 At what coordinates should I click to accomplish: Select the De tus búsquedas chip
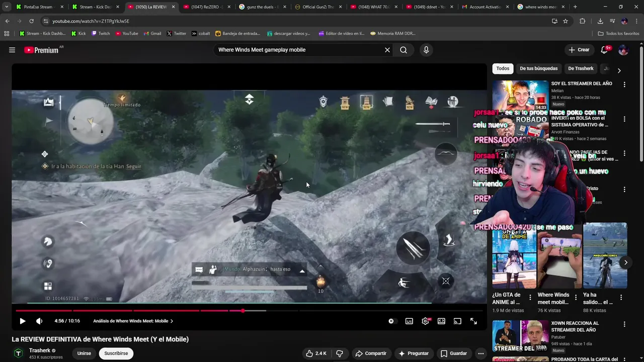click(x=538, y=68)
